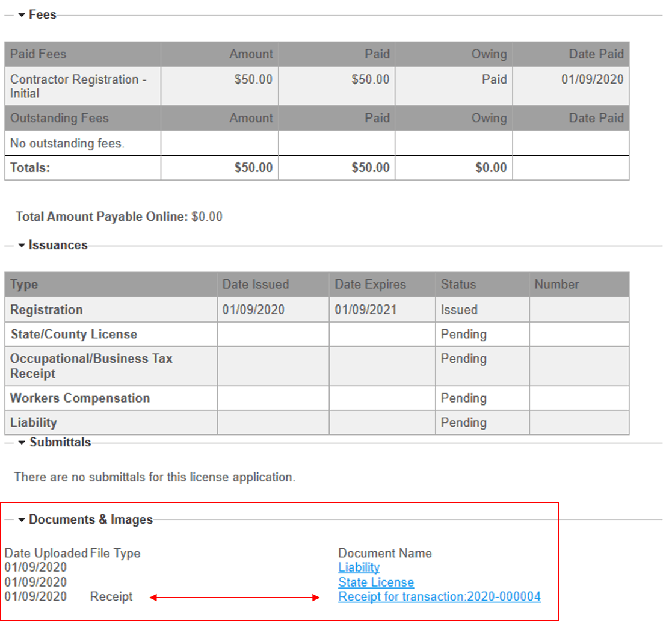Select the Registration row in Issuances table
Image resolution: width=672 pixels, height=621 pixels.
coord(46,310)
